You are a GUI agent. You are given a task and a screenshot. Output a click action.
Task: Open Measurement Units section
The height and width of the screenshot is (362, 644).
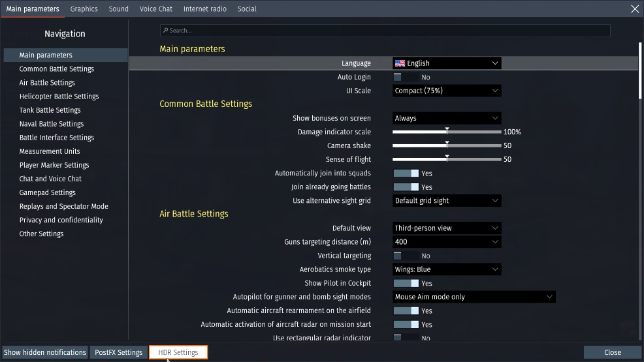[50, 151]
